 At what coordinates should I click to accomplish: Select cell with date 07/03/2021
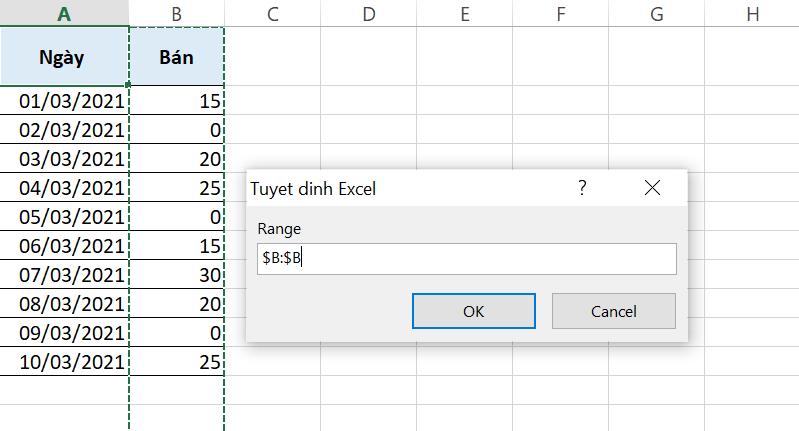tap(64, 275)
